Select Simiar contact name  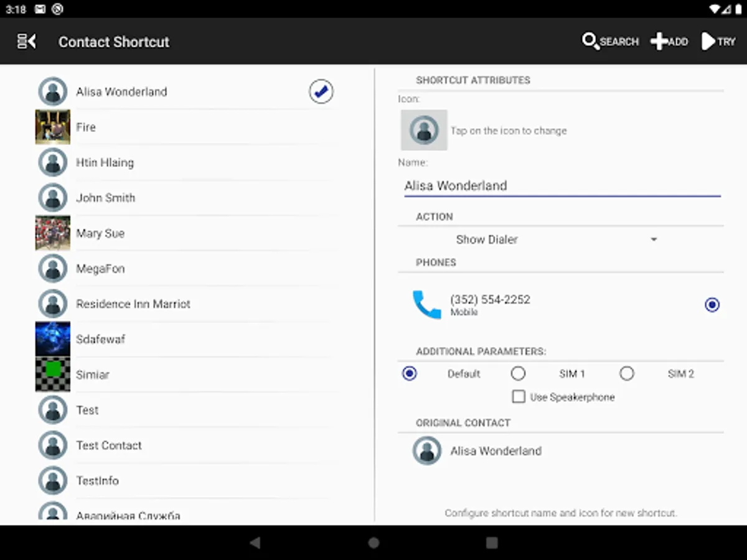[93, 375]
